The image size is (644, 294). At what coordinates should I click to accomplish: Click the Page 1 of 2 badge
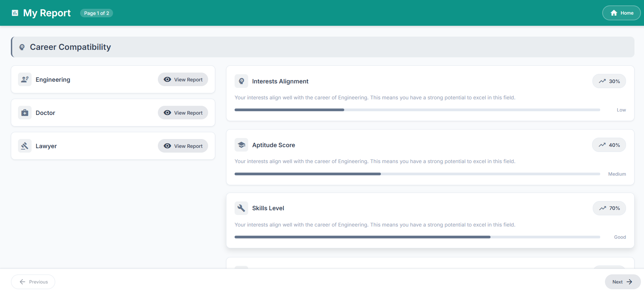96,13
